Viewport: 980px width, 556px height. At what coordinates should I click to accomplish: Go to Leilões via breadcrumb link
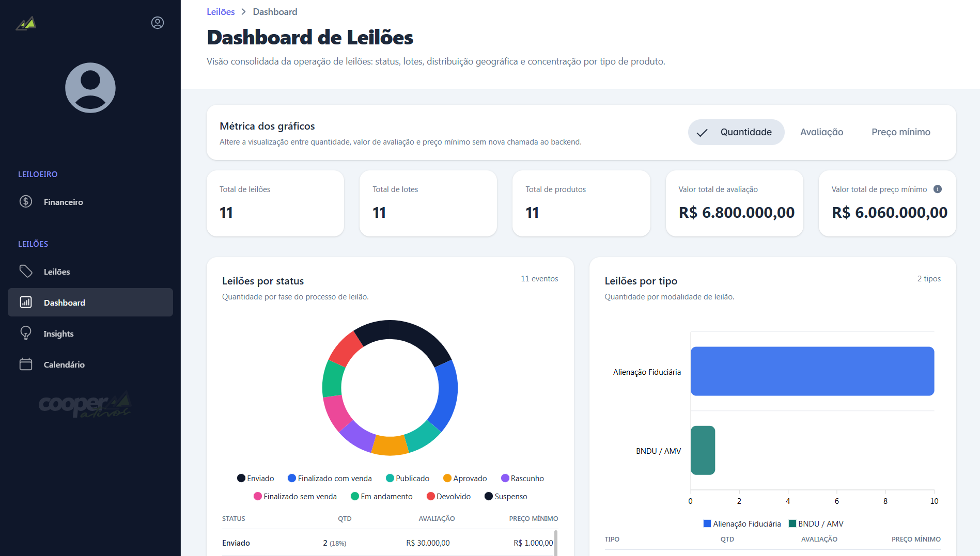(221, 12)
